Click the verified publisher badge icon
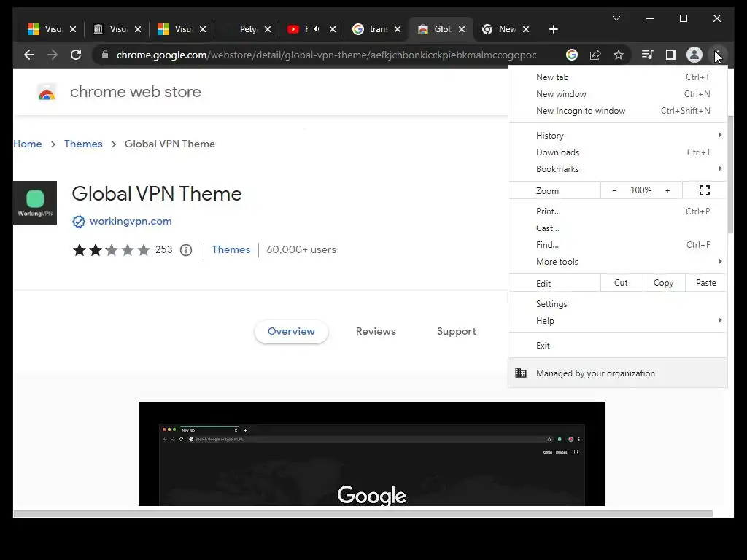The image size is (747, 560). coord(79,222)
